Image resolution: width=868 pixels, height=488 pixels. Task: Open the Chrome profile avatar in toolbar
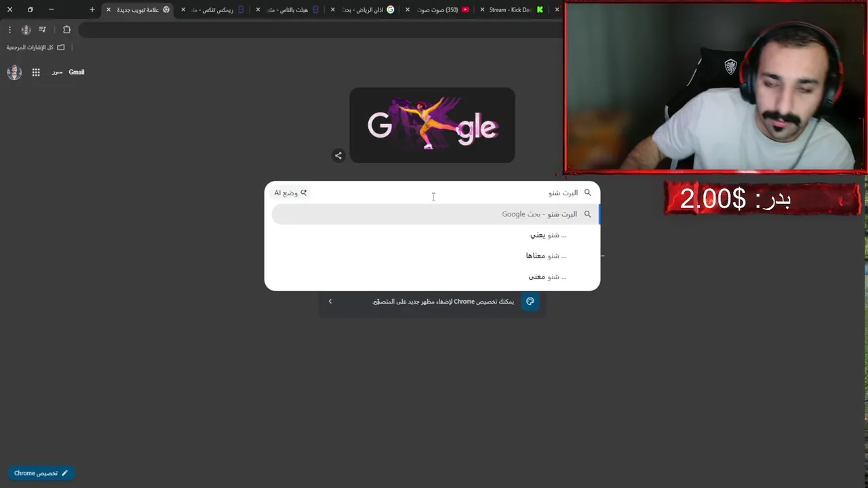(x=26, y=30)
